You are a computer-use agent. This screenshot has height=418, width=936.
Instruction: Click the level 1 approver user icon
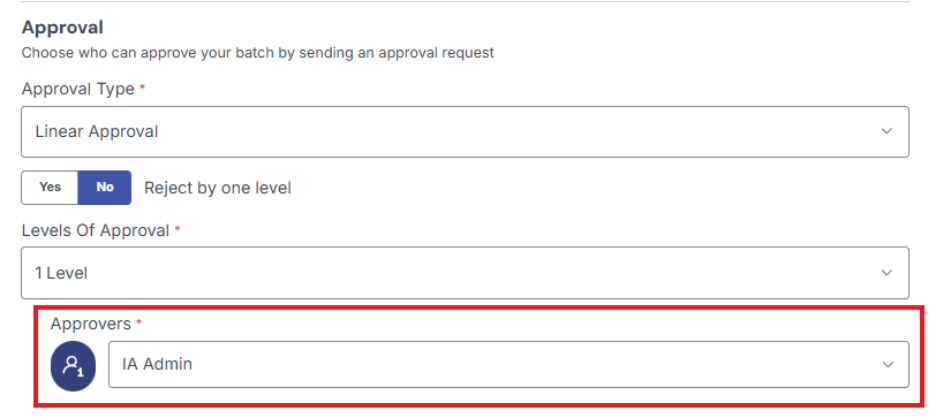73,366
